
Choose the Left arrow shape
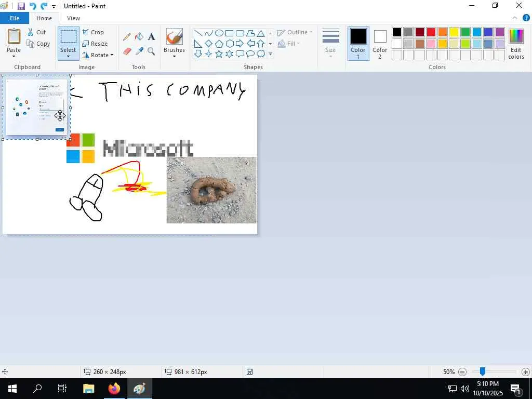click(x=250, y=44)
